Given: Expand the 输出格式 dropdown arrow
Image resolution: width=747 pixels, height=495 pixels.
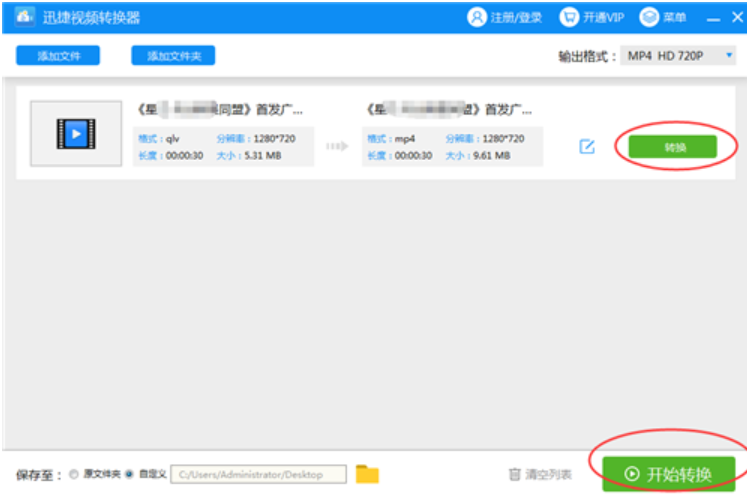Looking at the screenshot, I should [728, 56].
